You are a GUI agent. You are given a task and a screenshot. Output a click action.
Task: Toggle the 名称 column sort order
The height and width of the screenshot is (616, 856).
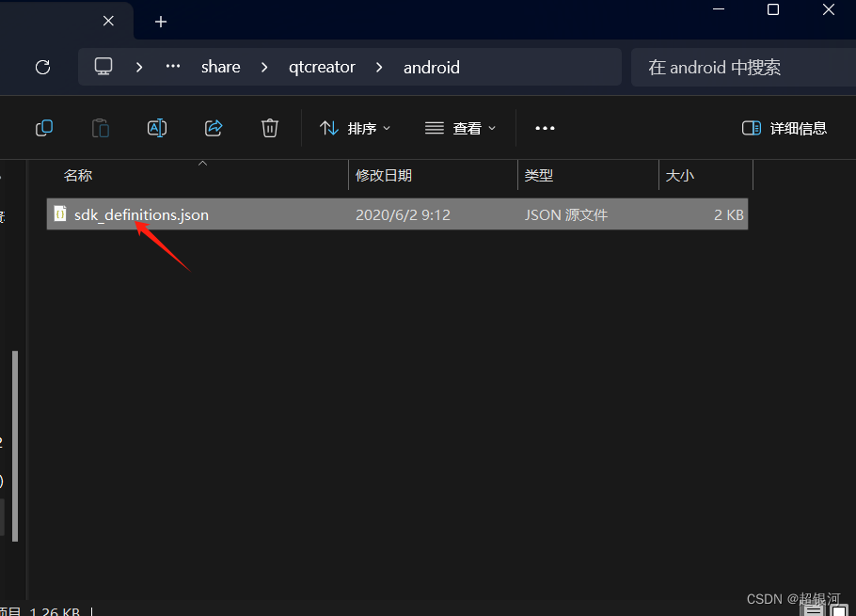click(79, 176)
